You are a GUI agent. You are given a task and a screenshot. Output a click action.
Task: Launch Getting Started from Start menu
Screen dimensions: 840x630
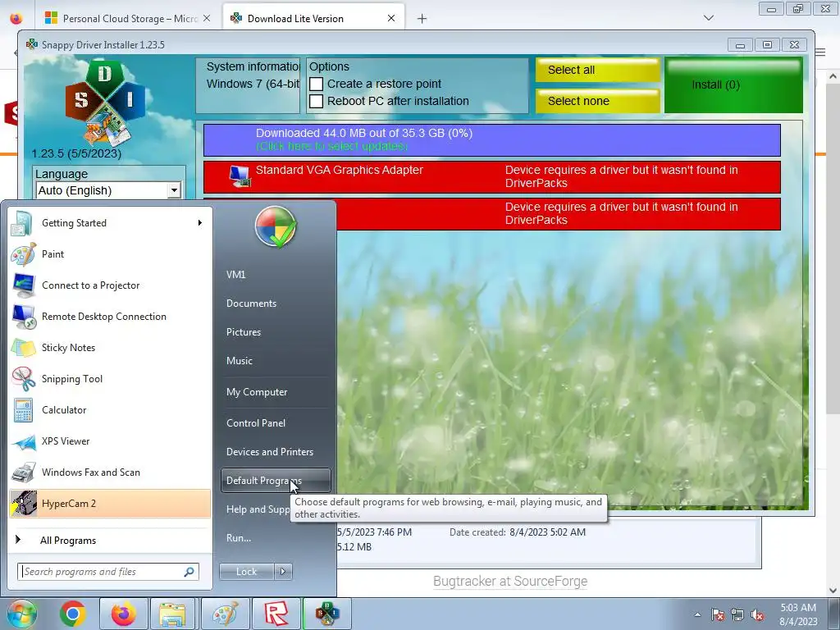(110, 223)
